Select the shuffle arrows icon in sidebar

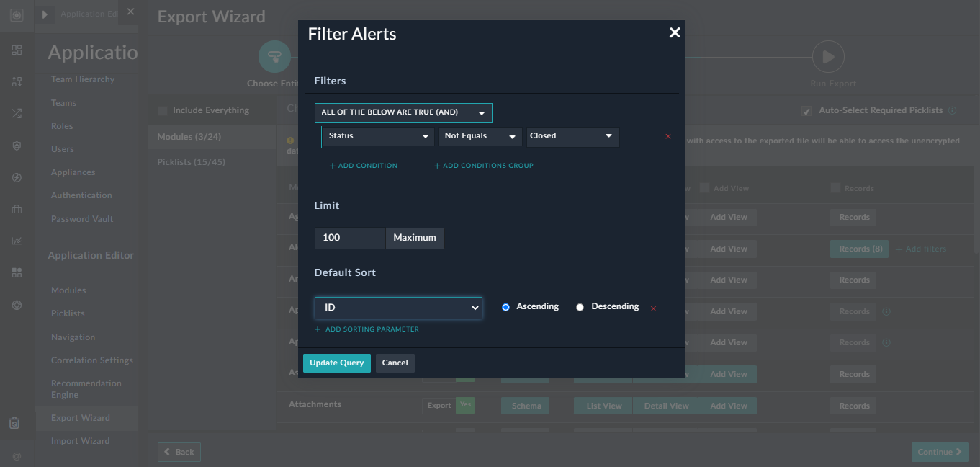(x=17, y=113)
